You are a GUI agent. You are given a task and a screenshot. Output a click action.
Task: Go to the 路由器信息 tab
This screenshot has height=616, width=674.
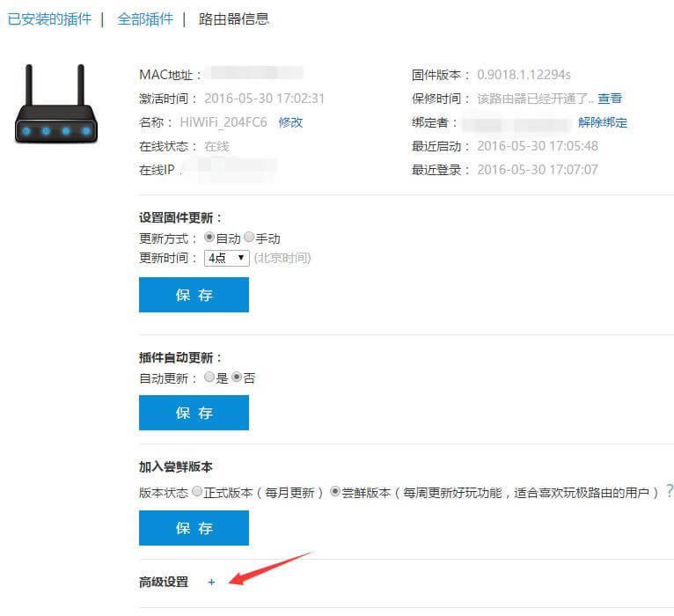click(x=234, y=18)
